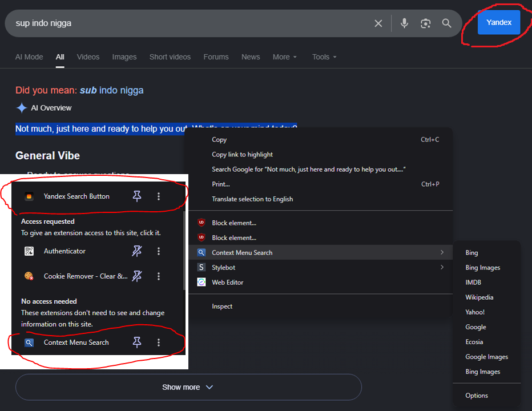Select Copy link to highlight
Image resolution: width=532 pixels, height=411 pixels.
pos(319,155)
